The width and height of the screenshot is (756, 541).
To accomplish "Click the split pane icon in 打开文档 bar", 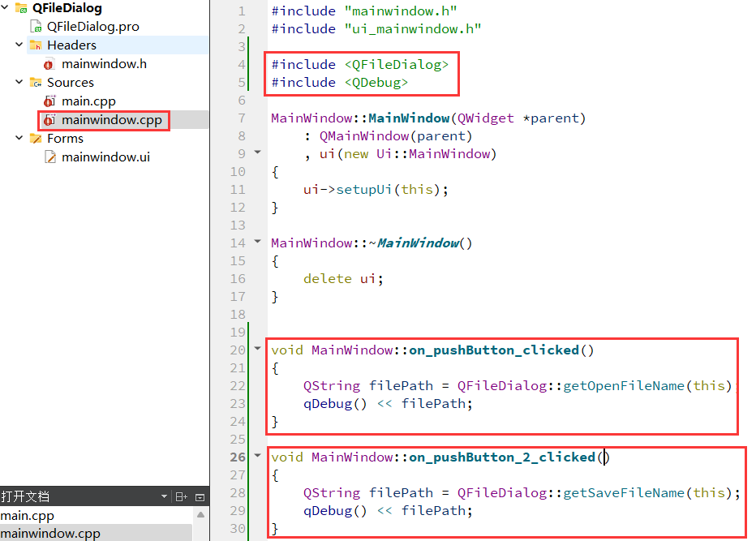I will pos(181,496).
